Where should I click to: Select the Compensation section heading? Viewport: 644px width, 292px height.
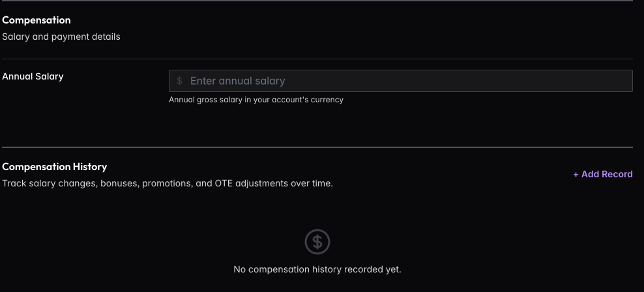(36, 20)
